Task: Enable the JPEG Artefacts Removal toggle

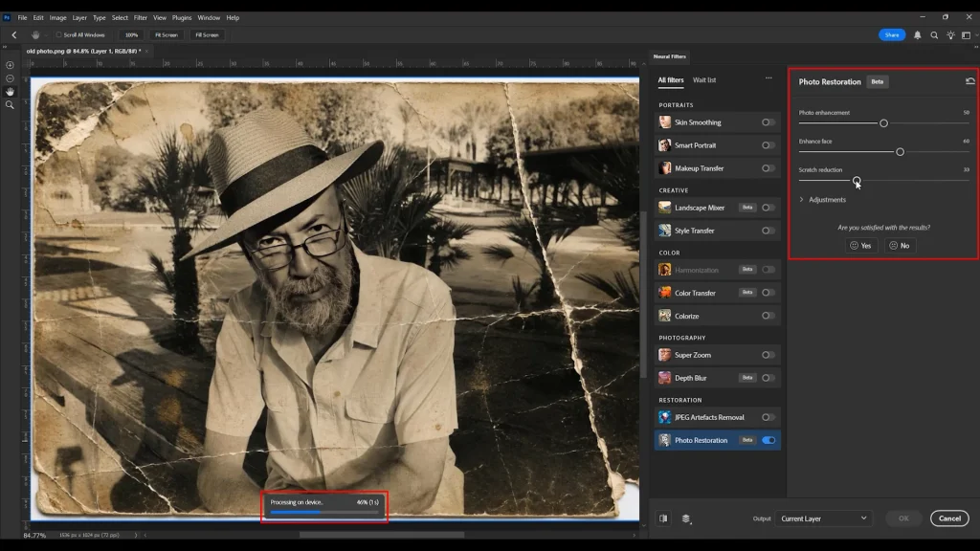Action: (768, 417)
